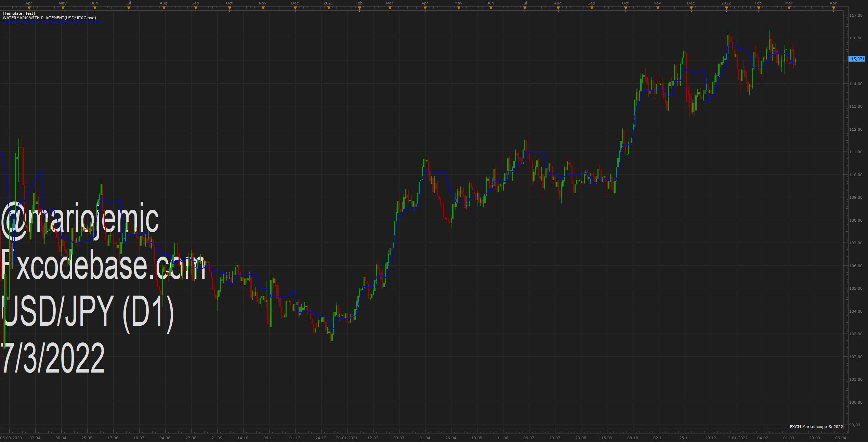Viewport: 868px width, 442px height.
Task: Click the 20.12 date axis label
Action: click(711, 438)
